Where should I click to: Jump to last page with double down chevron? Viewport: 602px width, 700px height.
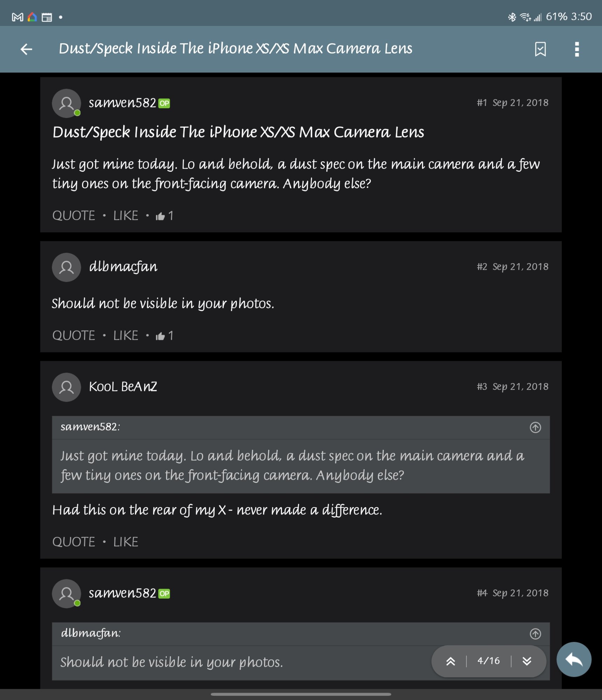tap(527, 661)
